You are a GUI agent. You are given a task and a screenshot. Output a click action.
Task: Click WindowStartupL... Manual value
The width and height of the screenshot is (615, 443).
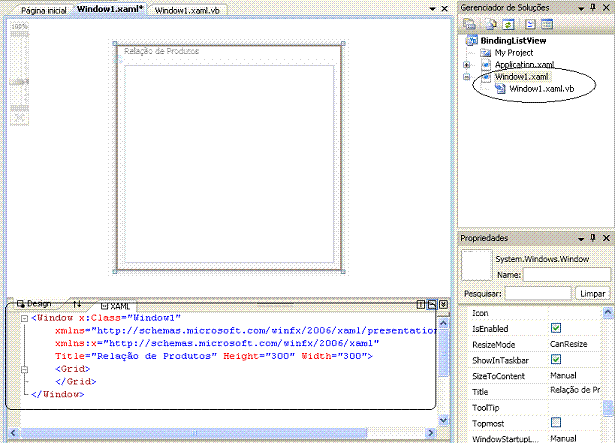564,438
